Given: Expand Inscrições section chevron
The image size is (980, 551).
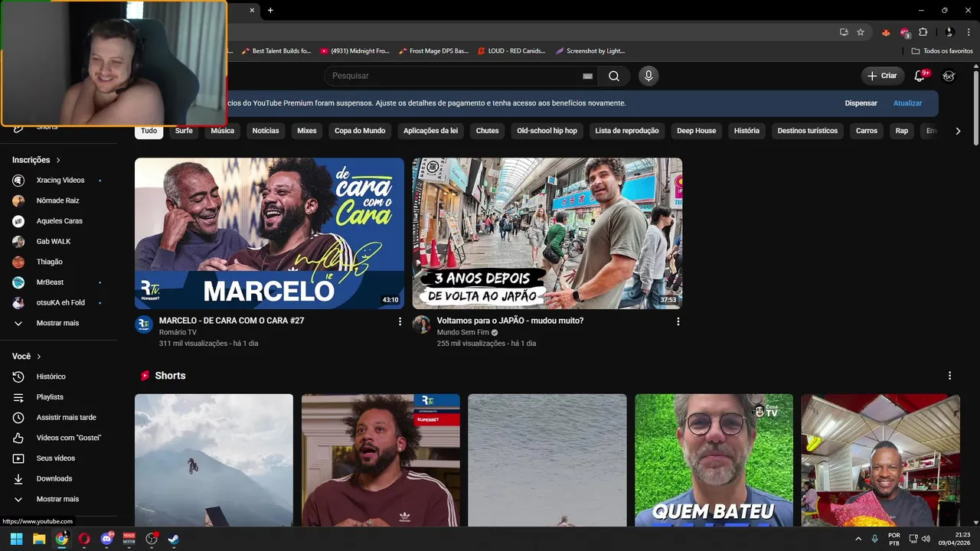Looking at the screenshot, I should coord(58,160).
